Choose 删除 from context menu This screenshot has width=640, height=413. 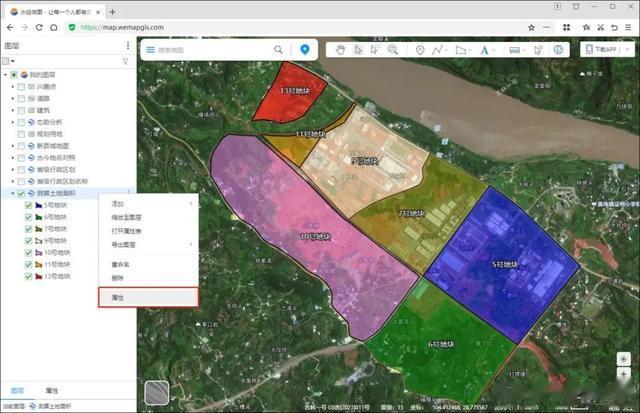click(149, 278)
